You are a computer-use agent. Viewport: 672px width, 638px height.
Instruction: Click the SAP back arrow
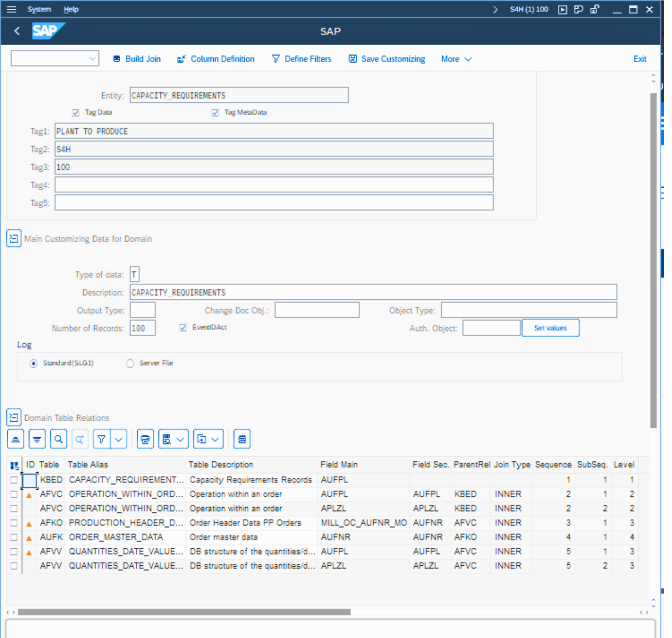(17, 31)
